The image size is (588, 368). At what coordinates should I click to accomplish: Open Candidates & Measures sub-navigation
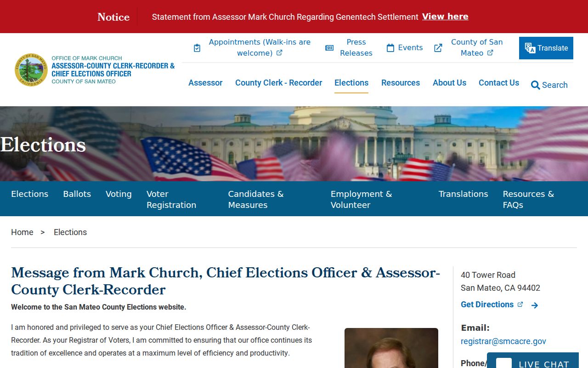tap(256, 200)
